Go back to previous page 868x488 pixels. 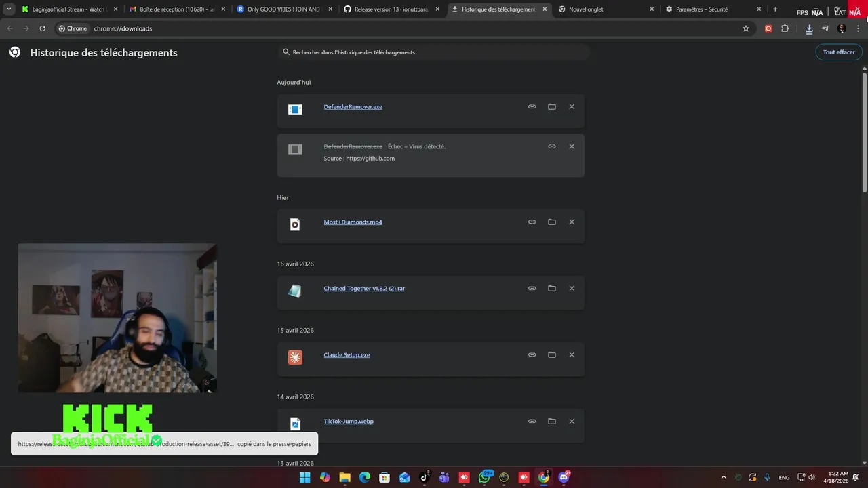pyautogui.click(x=9, y=28)
